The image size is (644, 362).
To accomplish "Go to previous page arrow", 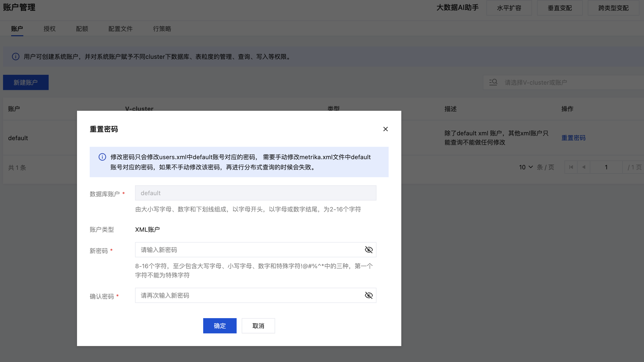I will [x=583, y=167].
